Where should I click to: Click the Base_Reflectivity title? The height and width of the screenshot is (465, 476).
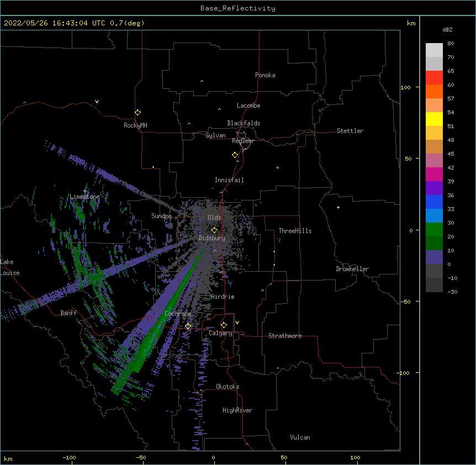click(238, 8)
